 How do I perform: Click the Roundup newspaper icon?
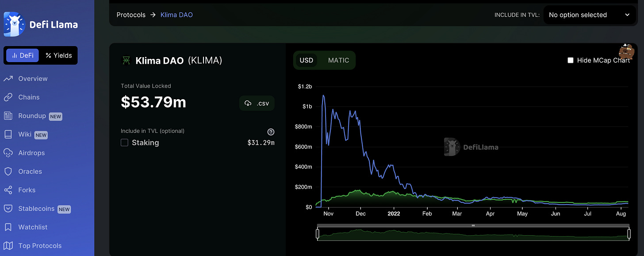pos(8,116)
